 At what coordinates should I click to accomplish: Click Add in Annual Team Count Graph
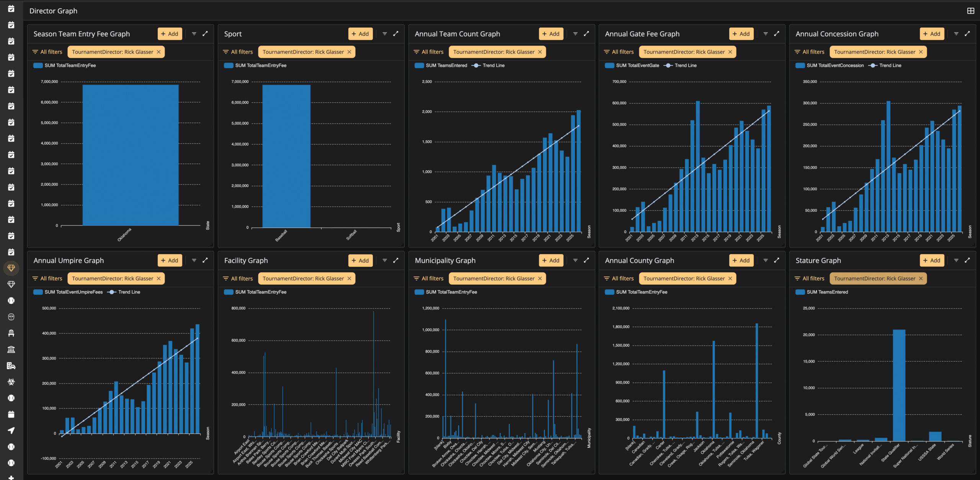551,34
